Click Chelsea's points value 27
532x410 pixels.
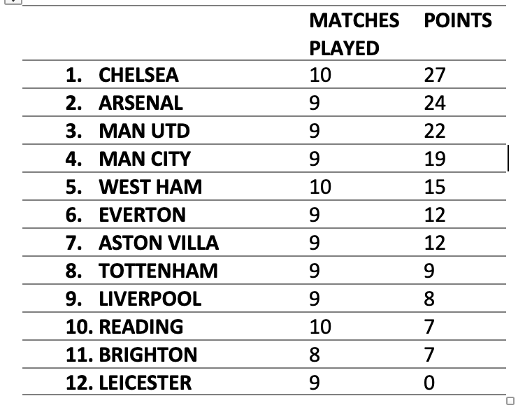(435, 75)
